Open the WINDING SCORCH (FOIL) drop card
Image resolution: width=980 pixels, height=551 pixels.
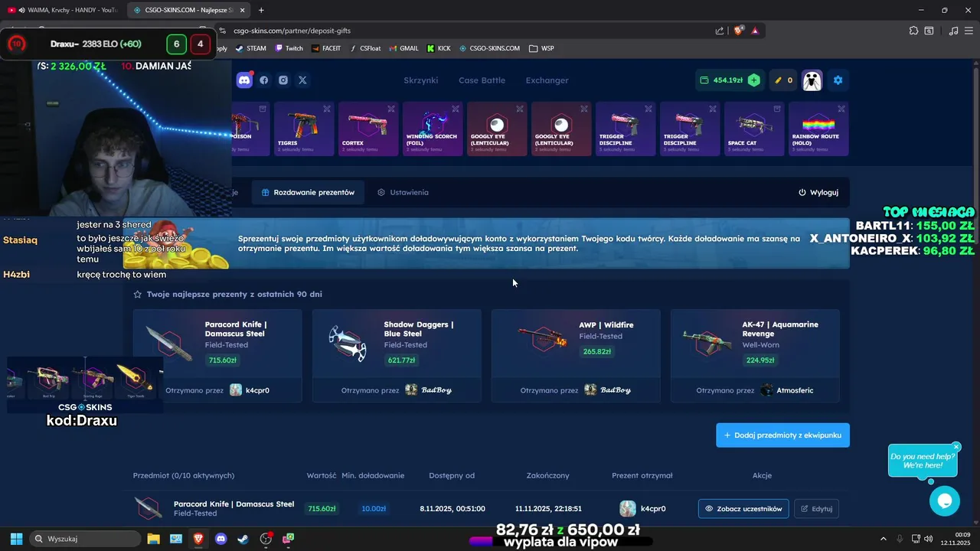click(433, 129)
